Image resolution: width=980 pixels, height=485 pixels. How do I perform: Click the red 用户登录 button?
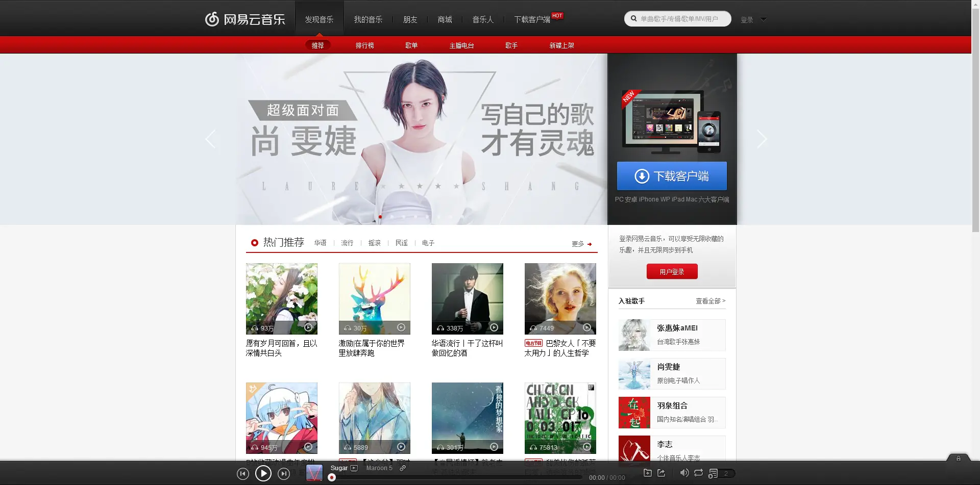tap(672, 271)
